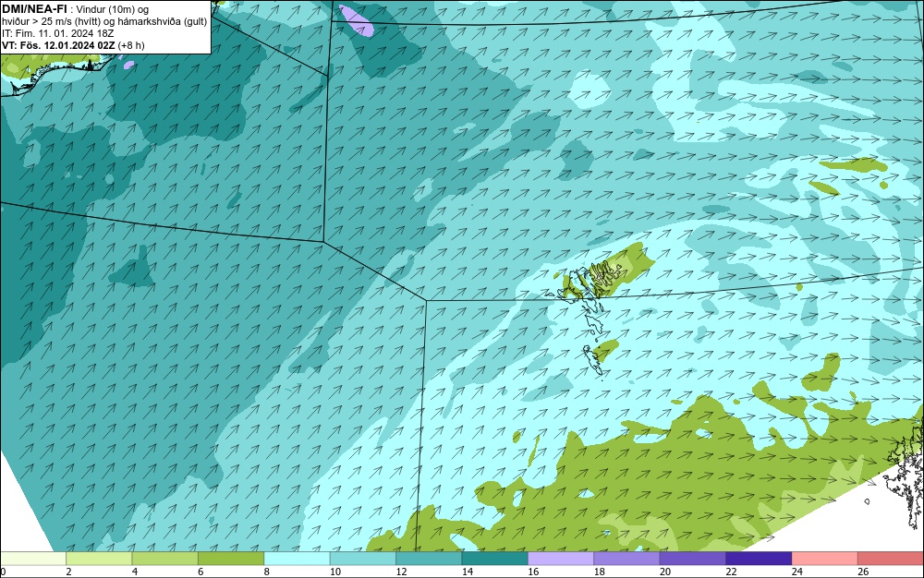Viewport: 924px width, 578px height.
Task: Click the scale label "12"
Action: (401, 572)
